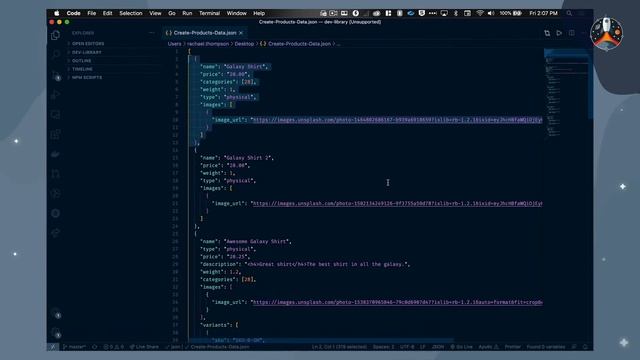Click Go Live in status bar
The height and width of the screenshot is (360, 640).
pos(461,347)
